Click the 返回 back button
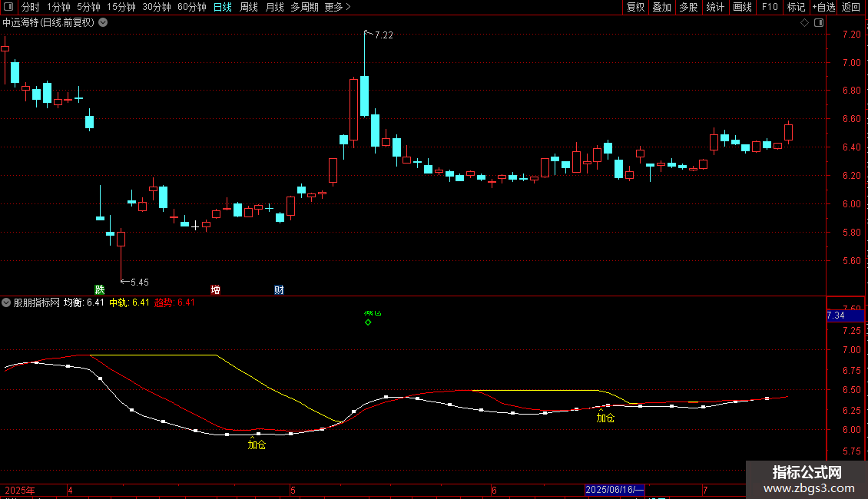This screenshot has width=868, height=499. tap(851, 7)
